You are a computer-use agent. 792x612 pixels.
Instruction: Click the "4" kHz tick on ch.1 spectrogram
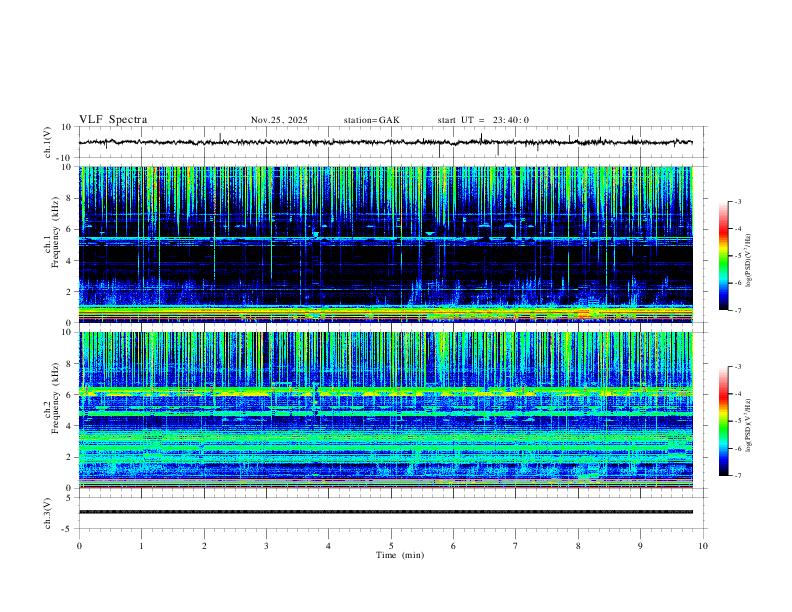(70, 261)
